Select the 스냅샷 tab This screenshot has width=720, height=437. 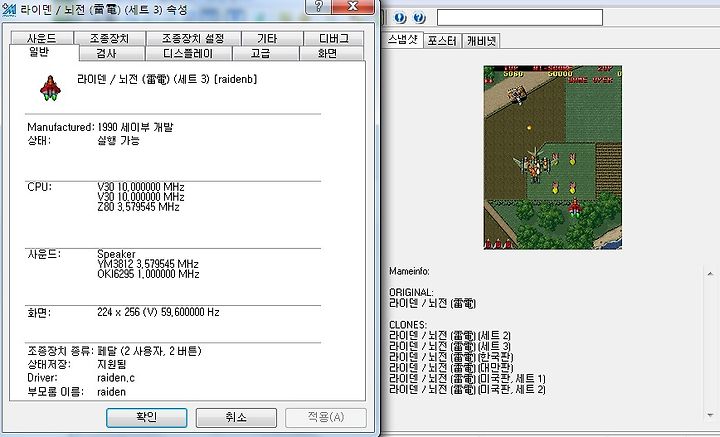tap(402, 39)
